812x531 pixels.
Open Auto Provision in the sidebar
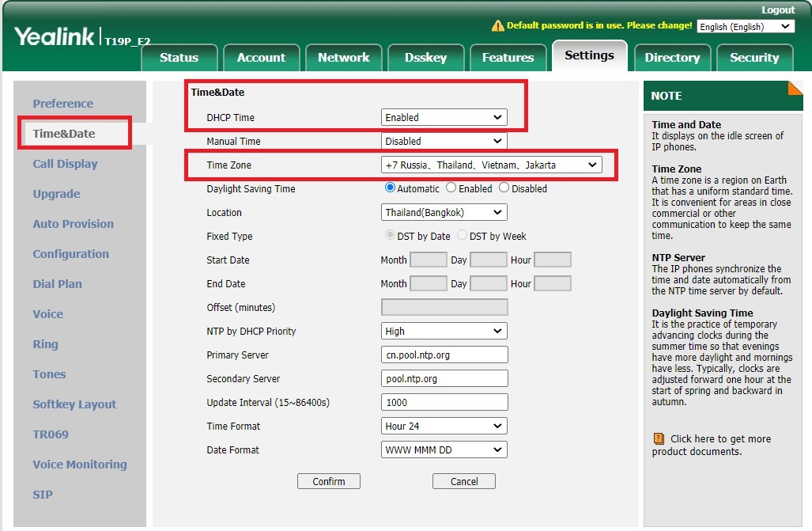click(x=73, y=224)
